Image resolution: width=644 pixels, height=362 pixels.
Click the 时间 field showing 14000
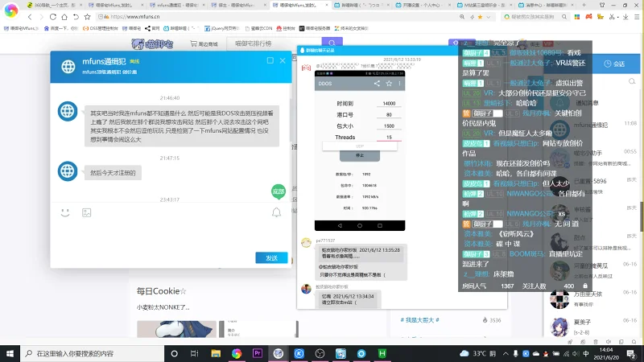(389, 104)
